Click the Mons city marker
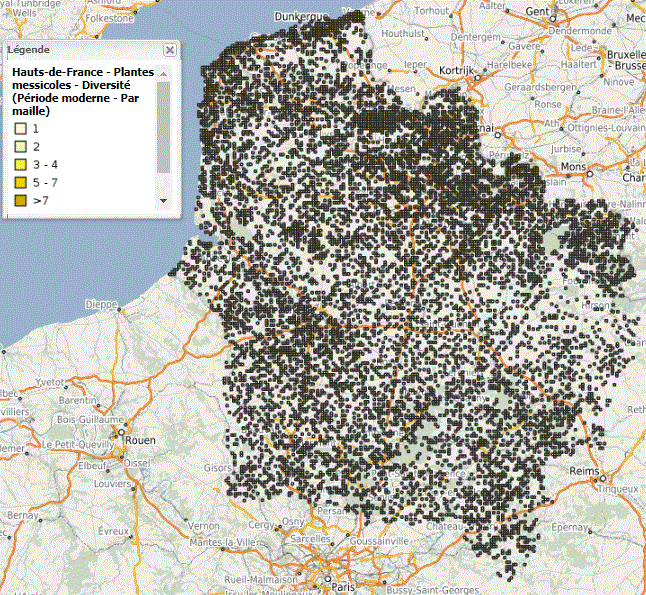This screenshot has width=646, height=595. pos(589,173)
